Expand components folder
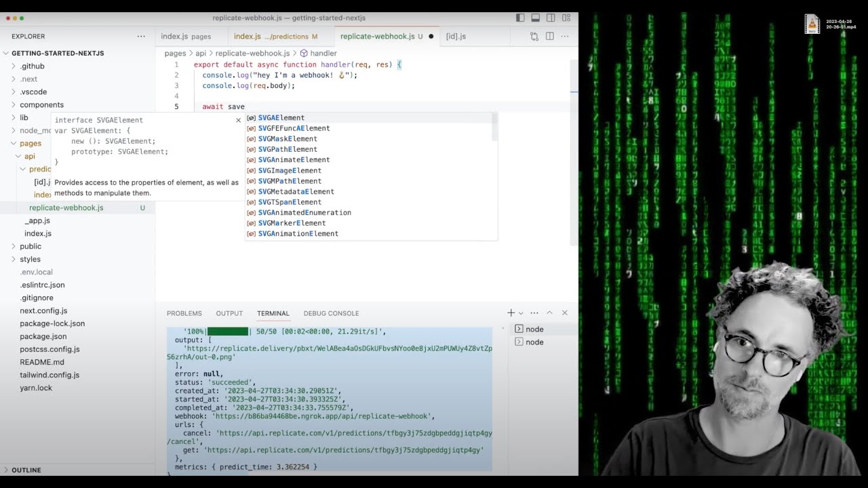Screen dimensions: 868x488 tap(77, 105)
